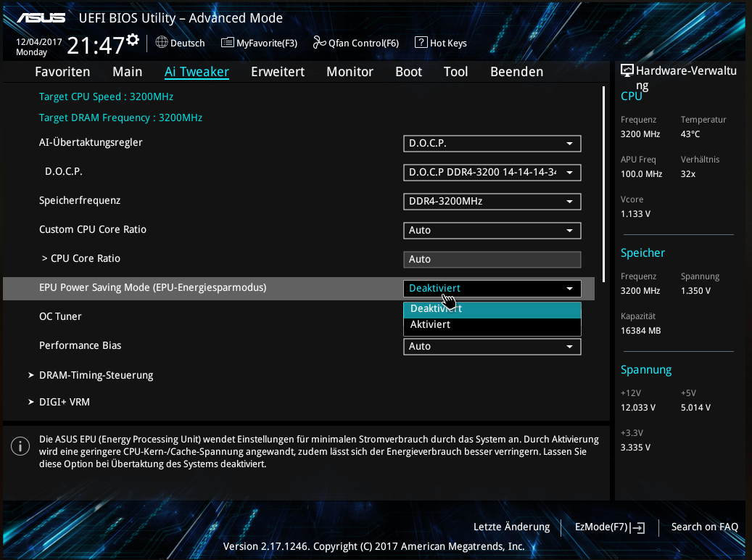The height and width of the screenshot is (560, 752).
Task: Choose Aktiviert in the dropdown list
Action: click(x=492, y=325)
